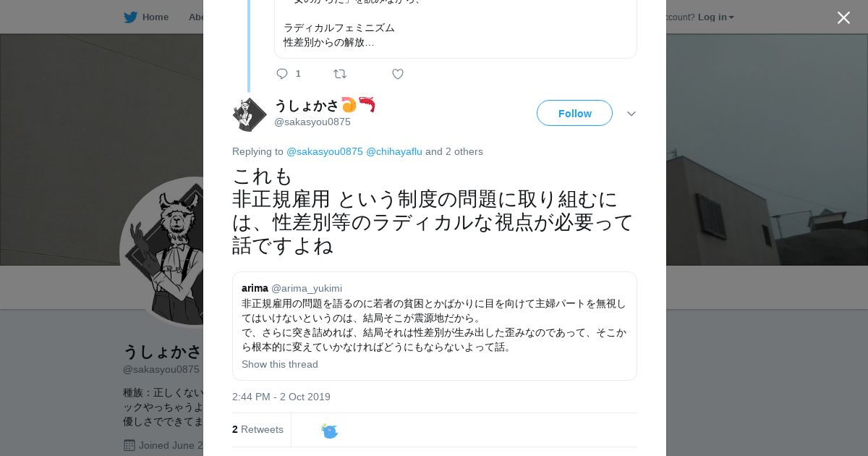Click Show this thread link
The width and height of the screenshot is (868, 456).
[x=280, y=364]
